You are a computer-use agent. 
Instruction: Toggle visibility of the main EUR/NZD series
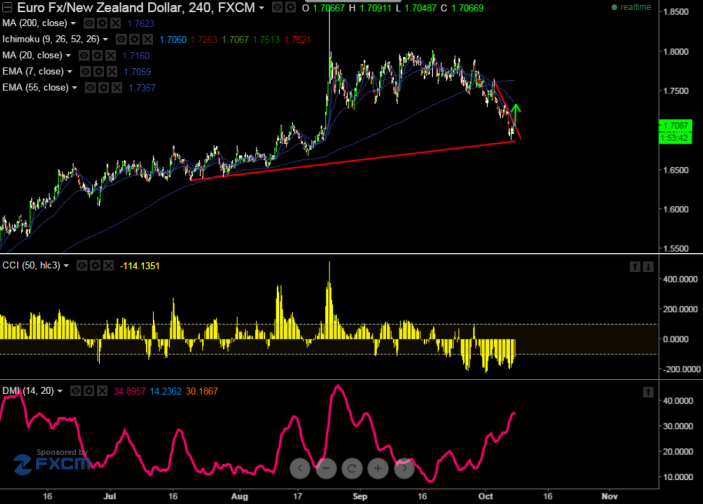(x=278, y=8)
